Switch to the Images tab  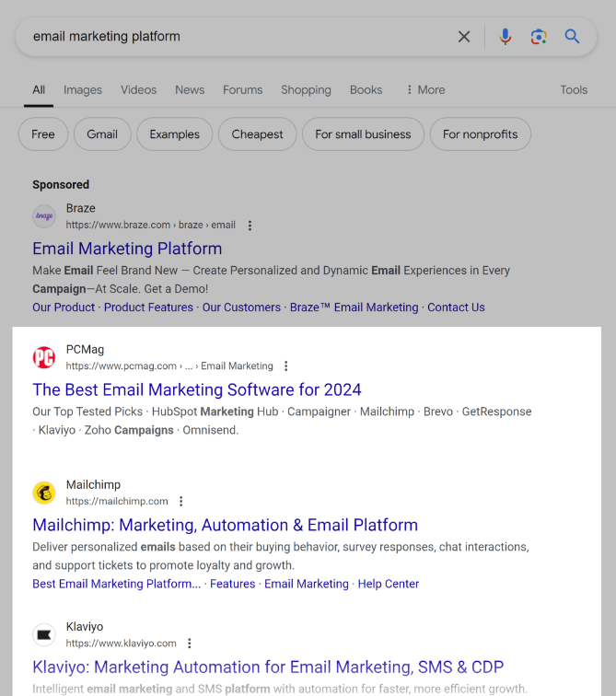[x=83, y=90]
